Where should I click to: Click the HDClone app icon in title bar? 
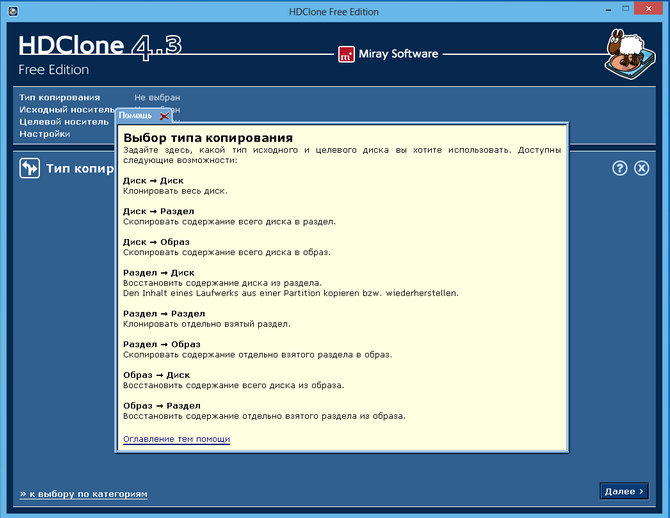coord(13,11)
